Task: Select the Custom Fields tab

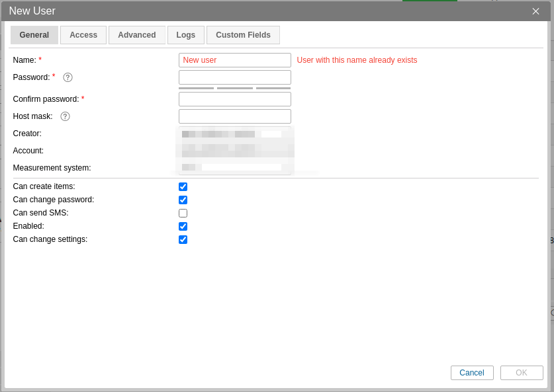Action: tap(243, 35)
